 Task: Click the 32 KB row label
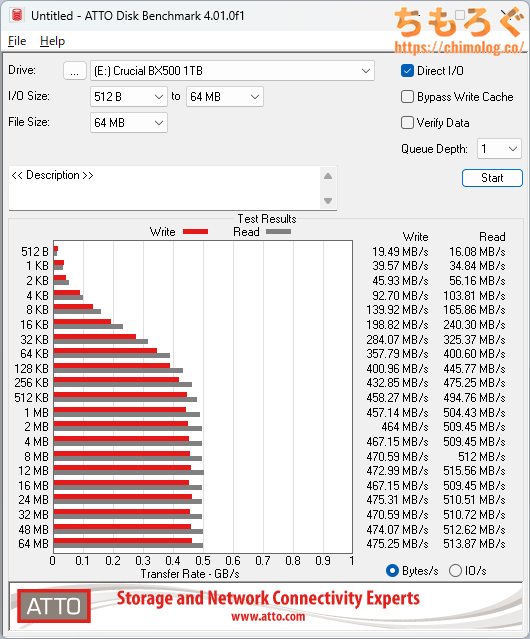pyautogui.click(x=34, y=339)
